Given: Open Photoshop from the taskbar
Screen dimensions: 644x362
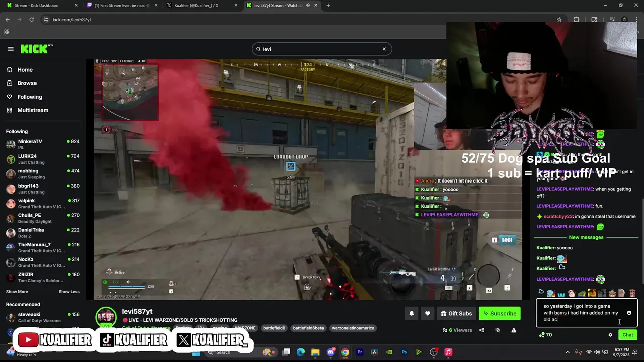Looking at the screenshot, I should 404,352.
